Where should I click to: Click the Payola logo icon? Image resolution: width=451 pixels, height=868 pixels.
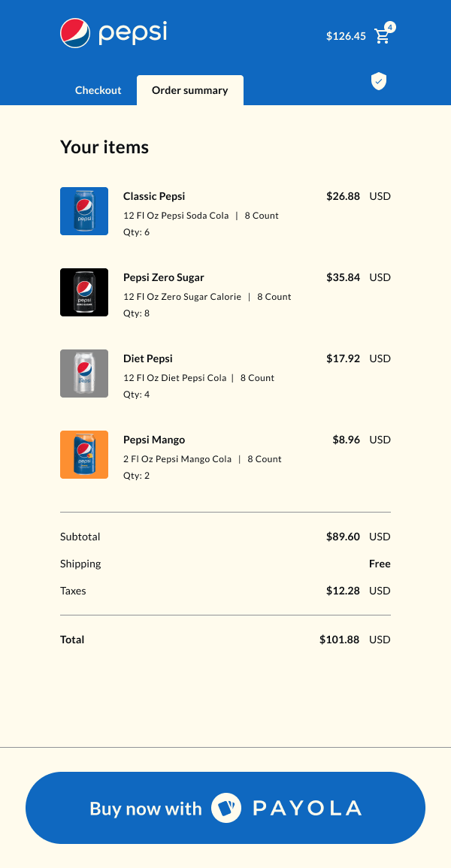tap(226, 808)
